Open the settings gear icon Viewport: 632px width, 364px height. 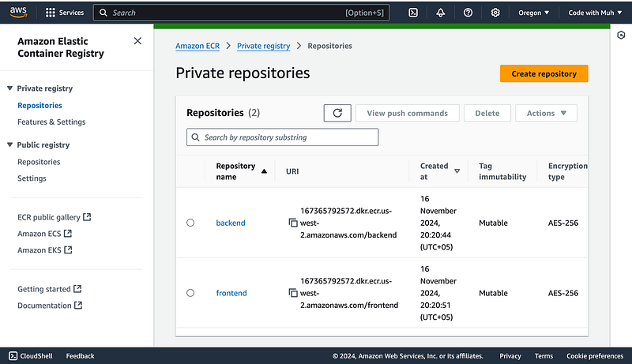tap(495, 13)
